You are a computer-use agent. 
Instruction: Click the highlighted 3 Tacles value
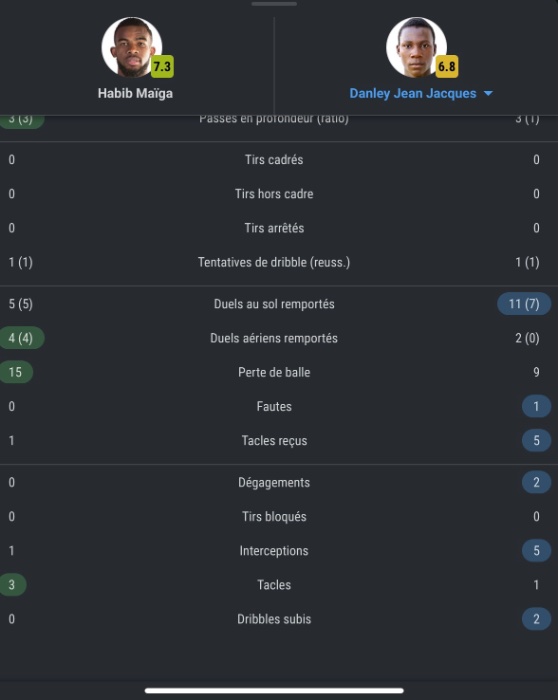tap(12, 585)
